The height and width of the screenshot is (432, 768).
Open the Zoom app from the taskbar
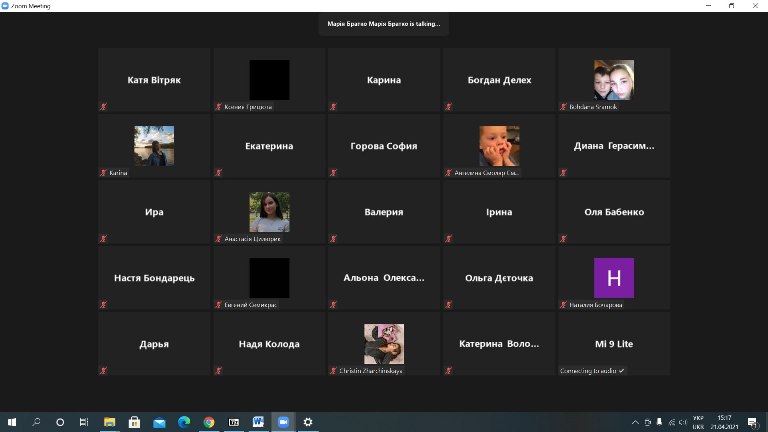pyautogui.click(x=283, y=422)
